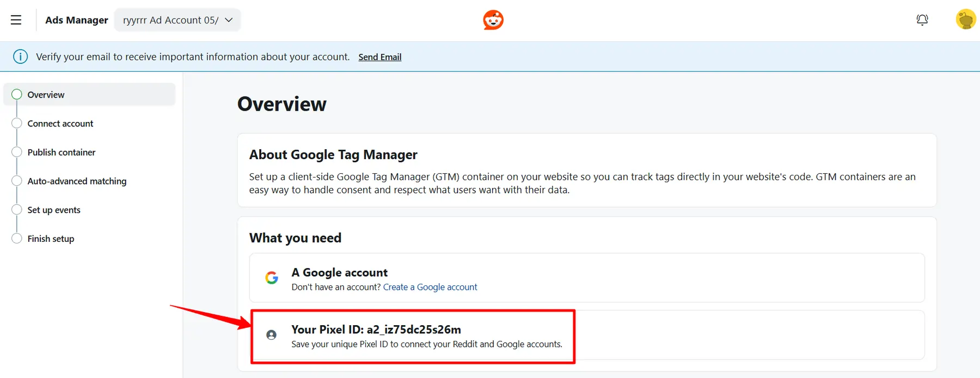Click the Set up events step circle
The height and width of the screenshot is (378, 980).
(x=17, y=210)
